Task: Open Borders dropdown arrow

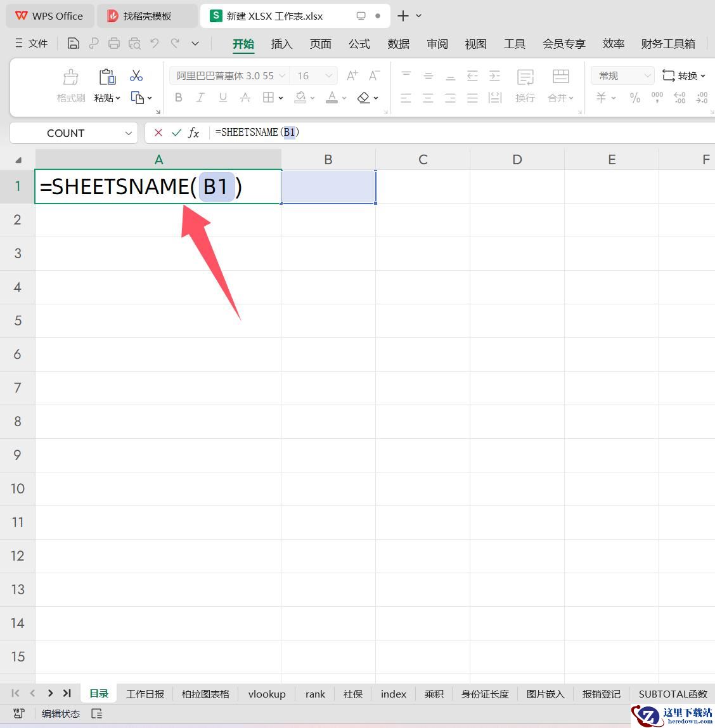Action: pos(281,98)
